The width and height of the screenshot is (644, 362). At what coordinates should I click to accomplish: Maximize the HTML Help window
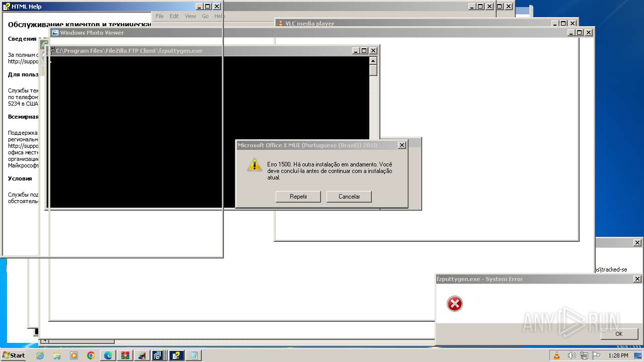[x=207, y=7]
